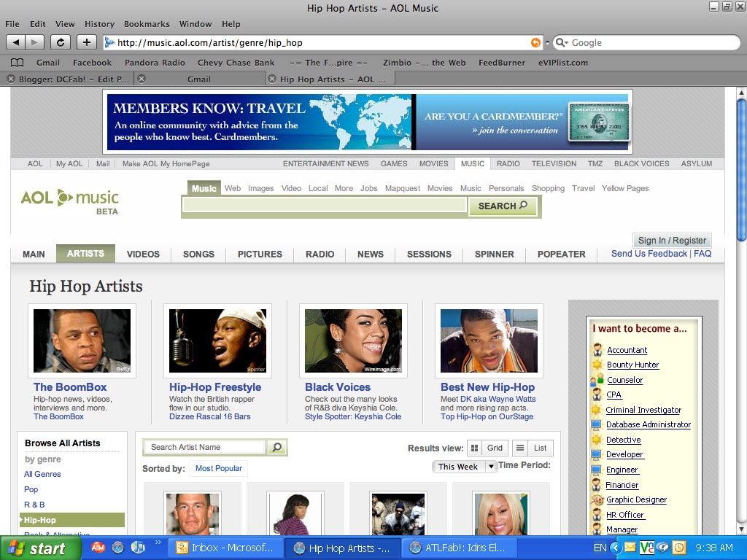Select Hip-Hop genre in sidebar
Image resolution: width=747 pixels, height=560 pixels.
tap(72, 520)
